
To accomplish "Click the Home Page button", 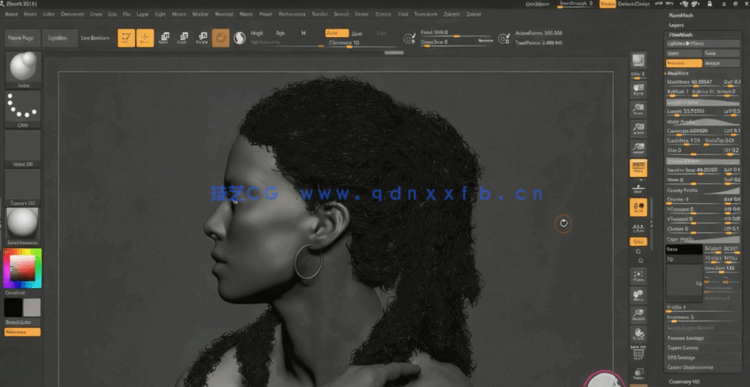I will point(22,38).
